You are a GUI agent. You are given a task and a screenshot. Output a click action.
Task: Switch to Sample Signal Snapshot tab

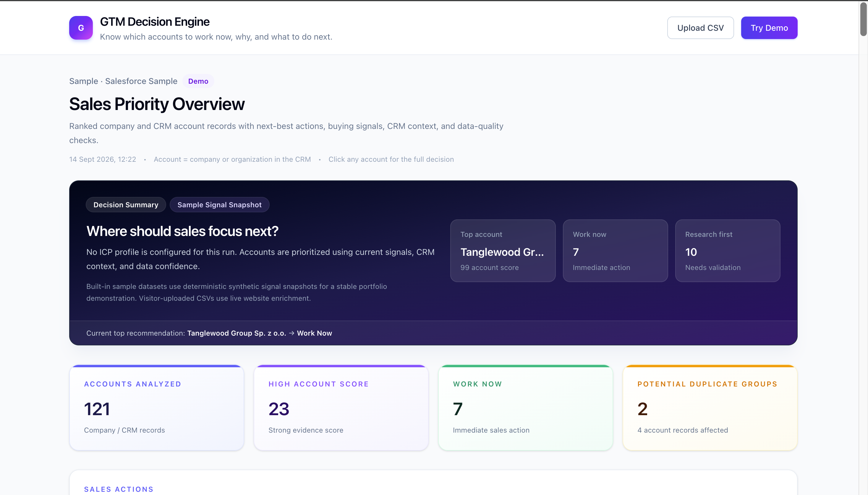point(220,205)
